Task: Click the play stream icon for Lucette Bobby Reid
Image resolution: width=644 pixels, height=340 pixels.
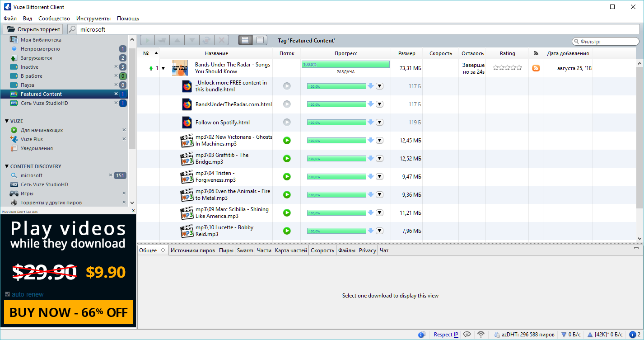Action: 287,231
